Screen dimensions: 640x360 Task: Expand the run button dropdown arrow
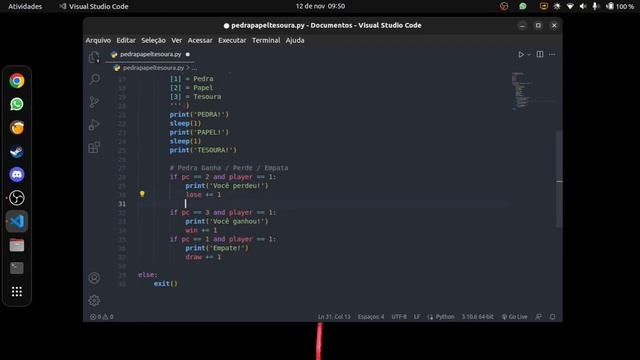pos(529,55)
